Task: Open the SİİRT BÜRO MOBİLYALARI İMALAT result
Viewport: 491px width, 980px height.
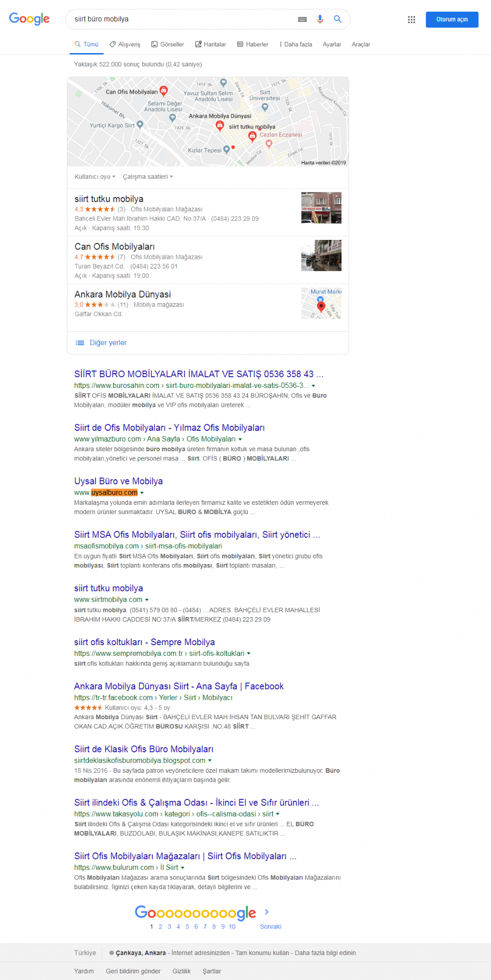Action: tap(199, 374)
